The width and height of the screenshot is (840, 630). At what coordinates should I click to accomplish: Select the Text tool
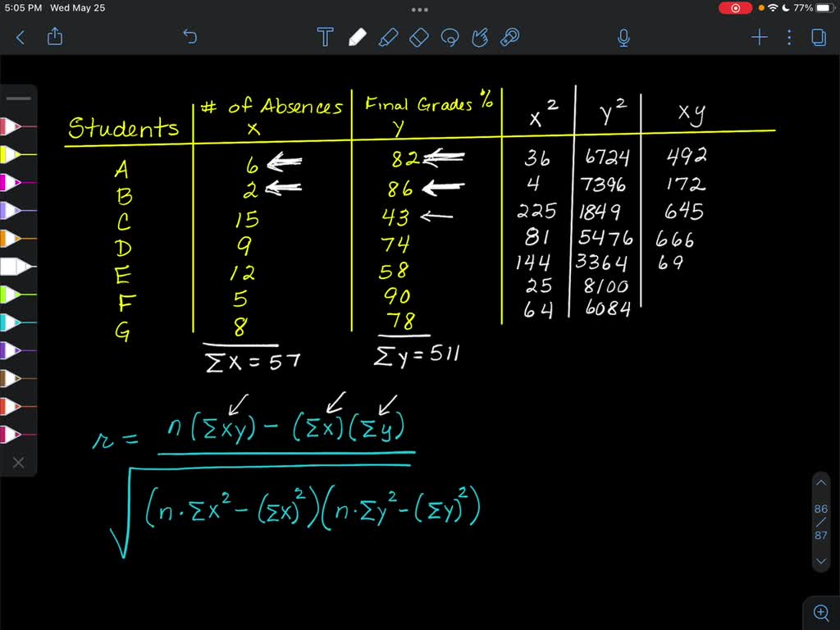pos(325,37)
